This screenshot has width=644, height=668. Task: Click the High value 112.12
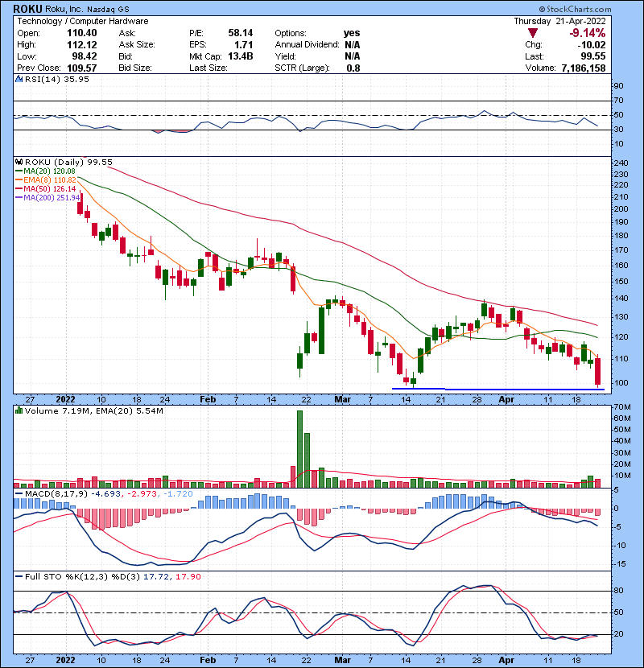pyautogui.click(x=82, y=45)
